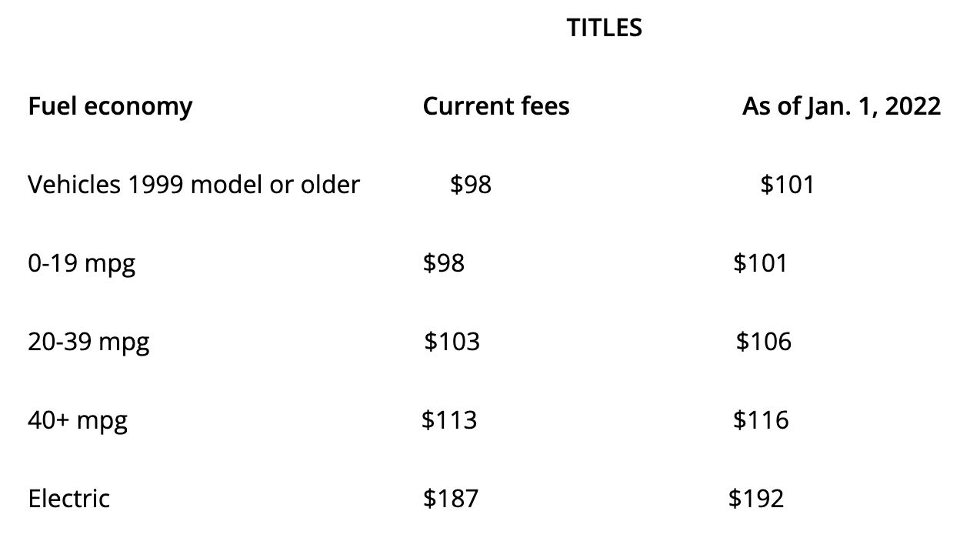Click the $106 fee value
Viewport: 980px width, 548px height.
763,342
